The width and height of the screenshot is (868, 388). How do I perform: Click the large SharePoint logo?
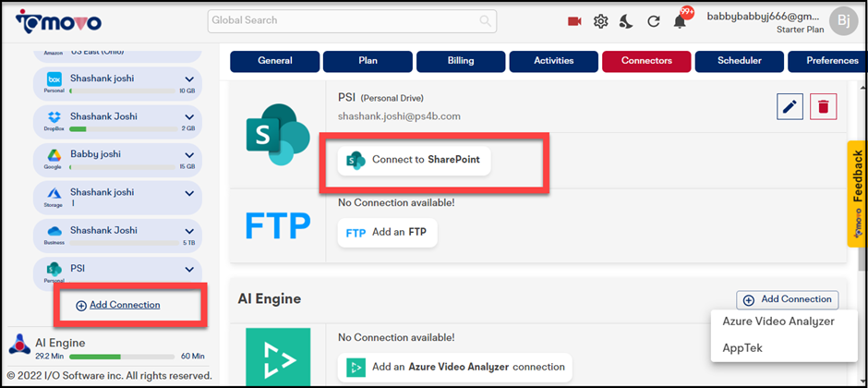(278, 134)
